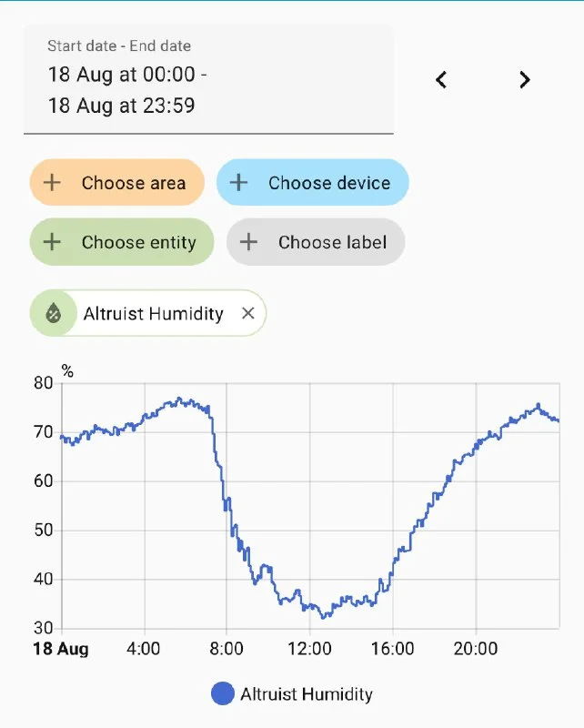
Task: Click the plus icon beside Choose entity
Action: pyautogui.click(x=53, y=242)
